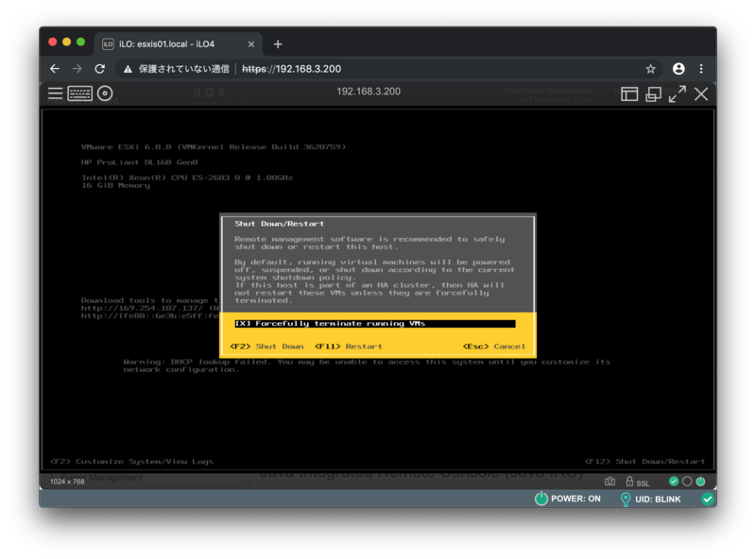Click the 192.168.3.200 console title
756x559 pixels.
coord(369,92)
